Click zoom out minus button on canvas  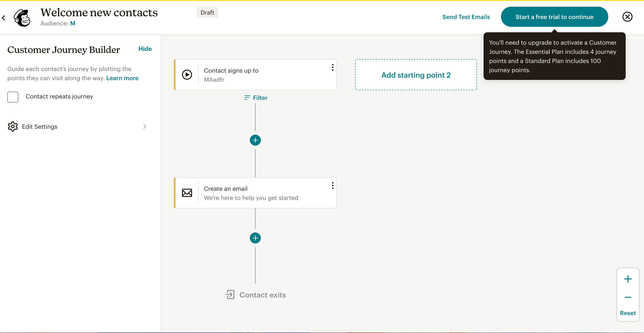628,297
